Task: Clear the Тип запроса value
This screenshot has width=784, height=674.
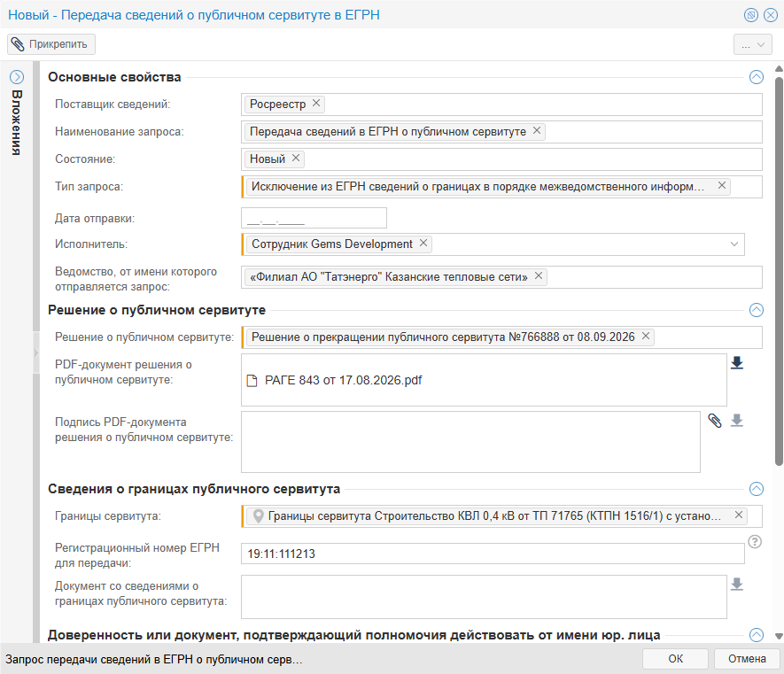Action: (721, 185)
